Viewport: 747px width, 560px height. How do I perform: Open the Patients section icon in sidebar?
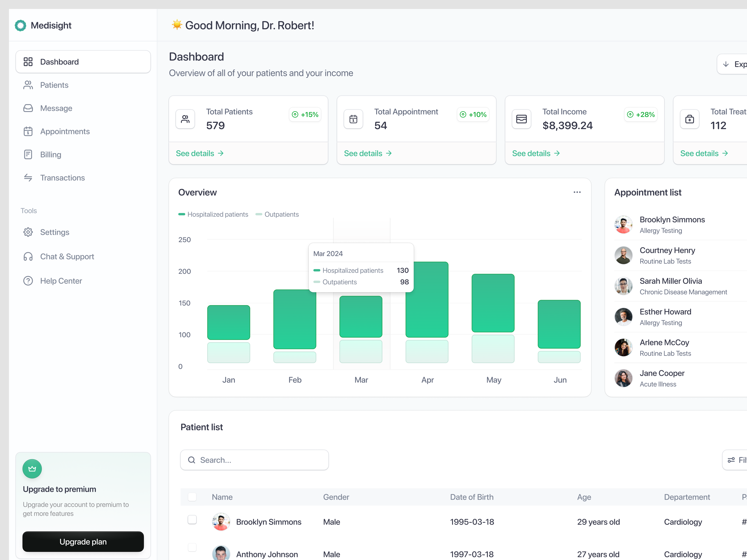click(x=28, y=85)
